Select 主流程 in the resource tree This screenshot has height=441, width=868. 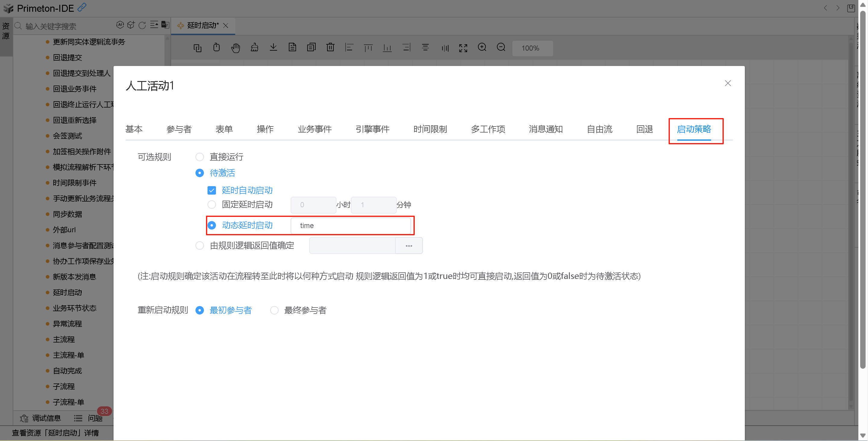pyautogui.click(x=64, y=339)
